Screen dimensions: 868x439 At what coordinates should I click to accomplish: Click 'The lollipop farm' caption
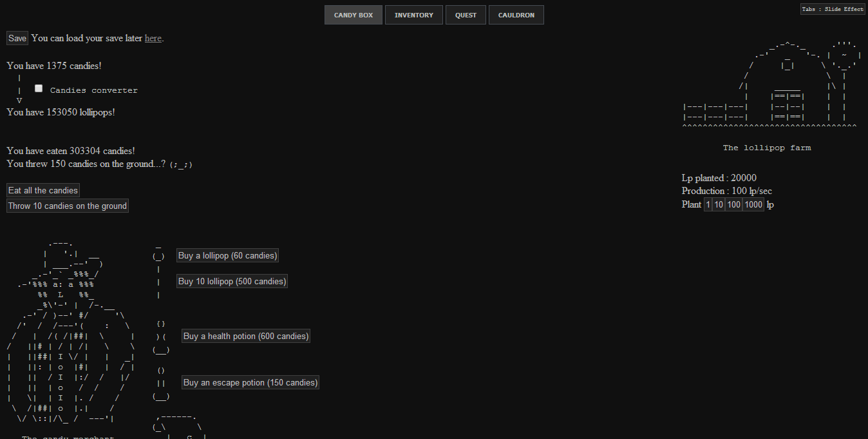(x=767, y=148)
